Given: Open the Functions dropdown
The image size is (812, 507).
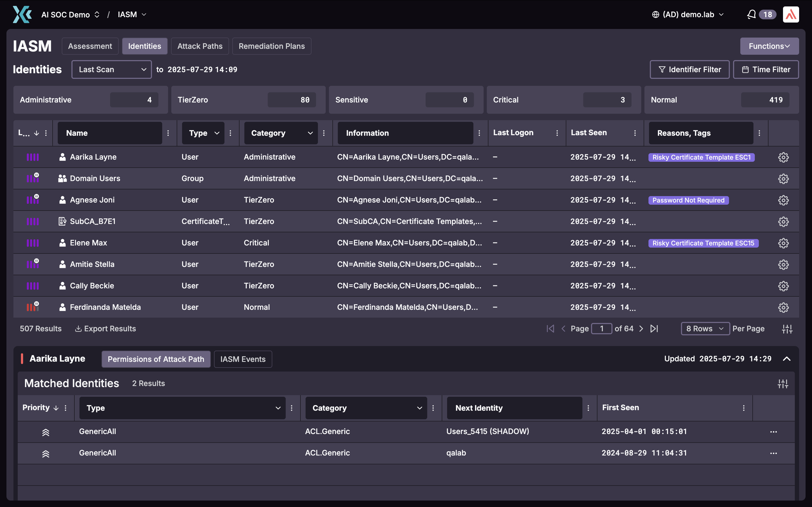Looking at the screenshot, I should [769, 46].
